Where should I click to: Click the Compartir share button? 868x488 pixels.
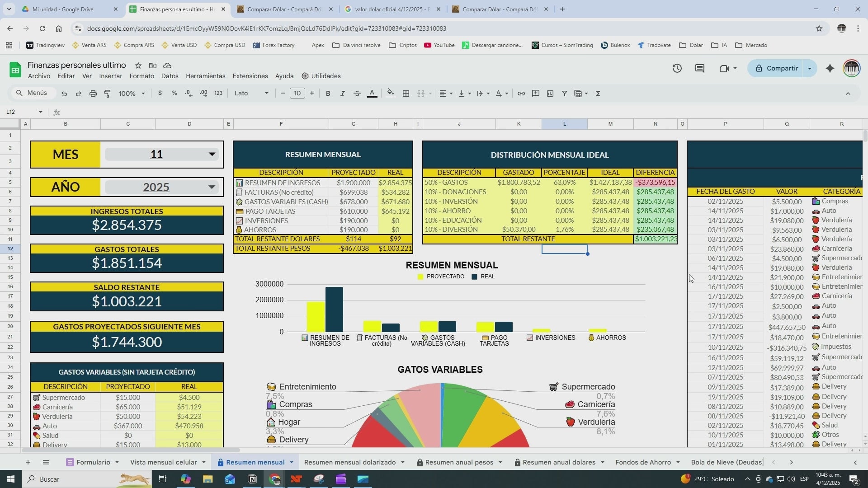click(x=776, y=68)
